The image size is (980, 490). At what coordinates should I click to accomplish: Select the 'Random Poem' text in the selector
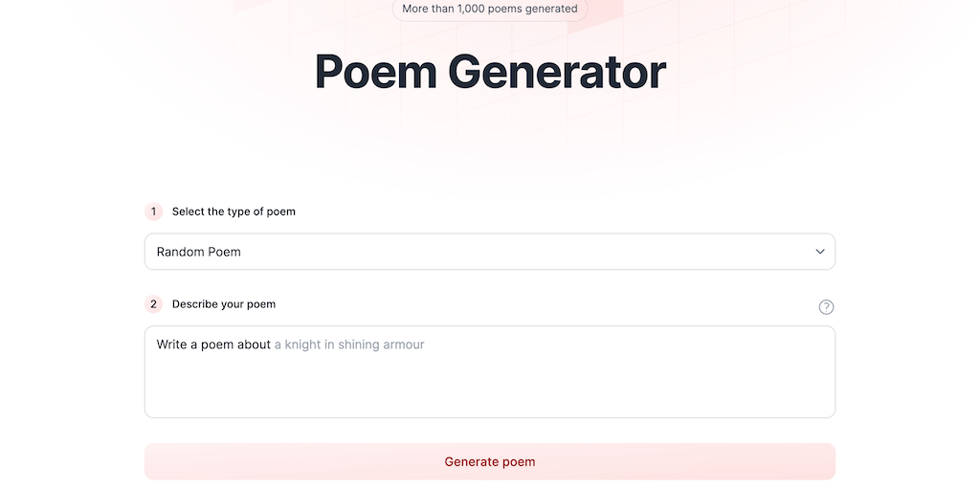point(199,252)
